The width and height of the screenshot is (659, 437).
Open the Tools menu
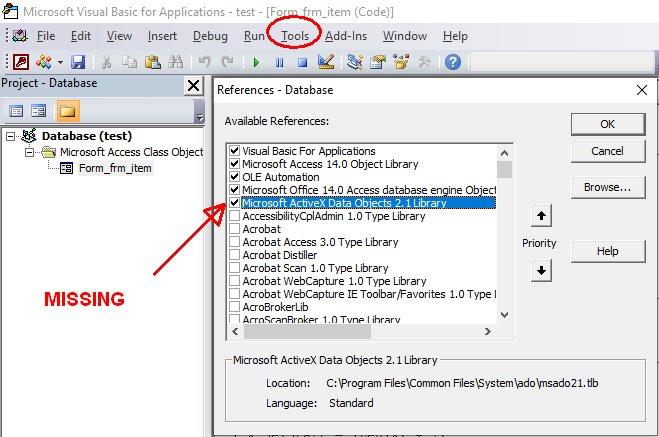(x=295, y=36)
